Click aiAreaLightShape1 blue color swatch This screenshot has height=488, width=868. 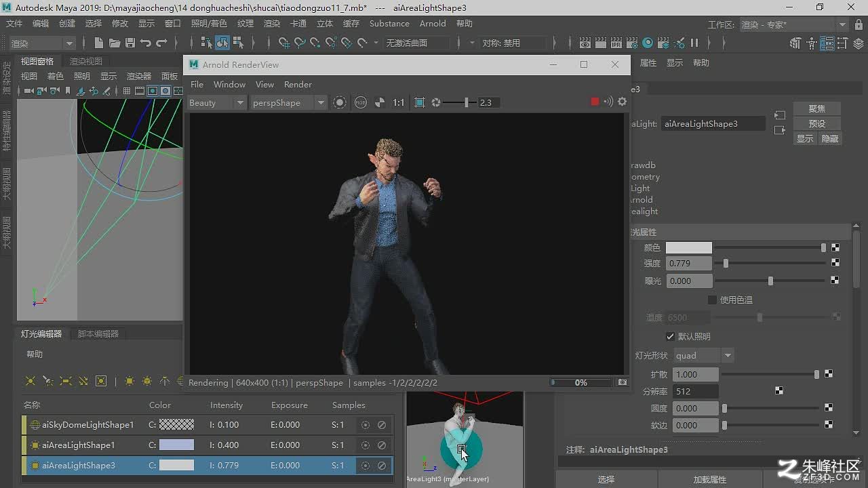click(176, 445)
